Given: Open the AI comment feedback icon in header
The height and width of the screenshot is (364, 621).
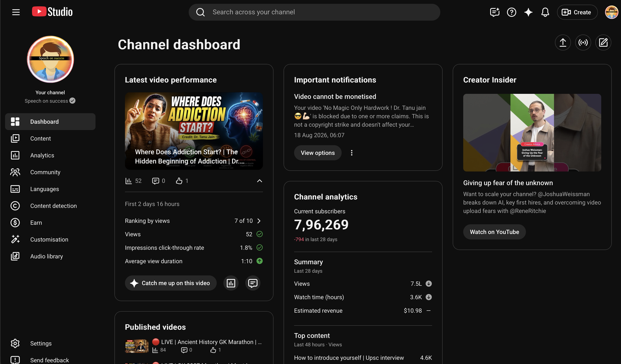Looking at the screenshot, I should pos(495,12).
